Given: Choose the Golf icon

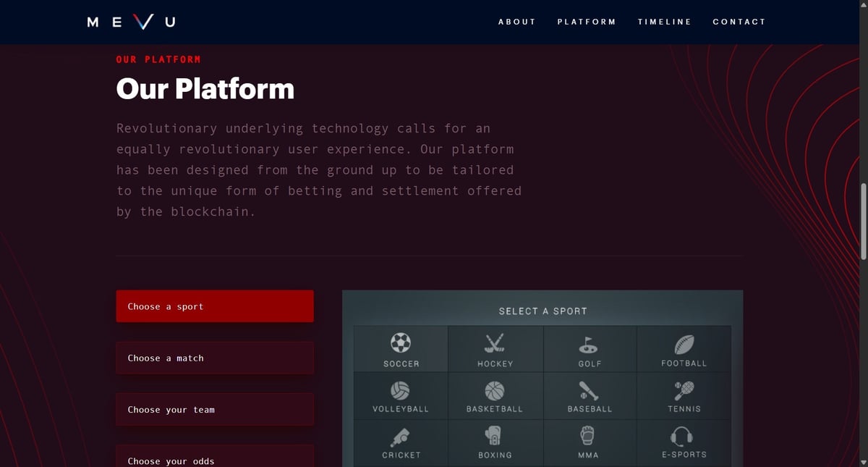Looking at the screenshot, I should (590, 343).
